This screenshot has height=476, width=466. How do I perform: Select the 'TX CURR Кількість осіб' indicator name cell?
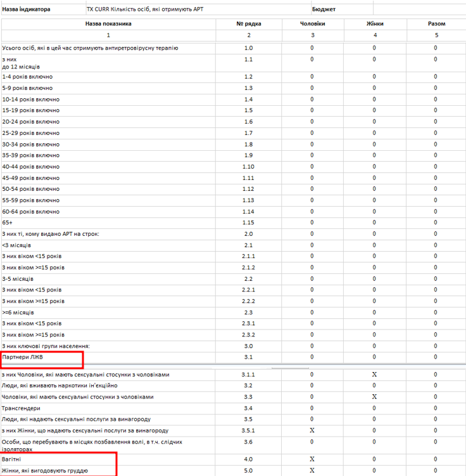coord(198,10)
